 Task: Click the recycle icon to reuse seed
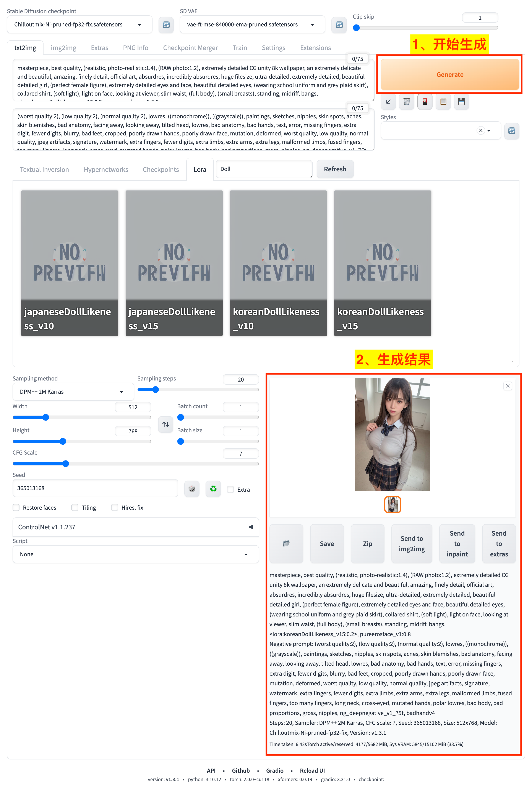coord(213,489)
